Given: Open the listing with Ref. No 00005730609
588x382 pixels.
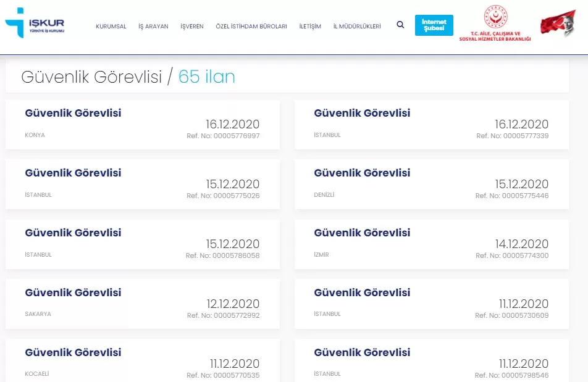Looking at the screenshot, I should pos(362,293).
